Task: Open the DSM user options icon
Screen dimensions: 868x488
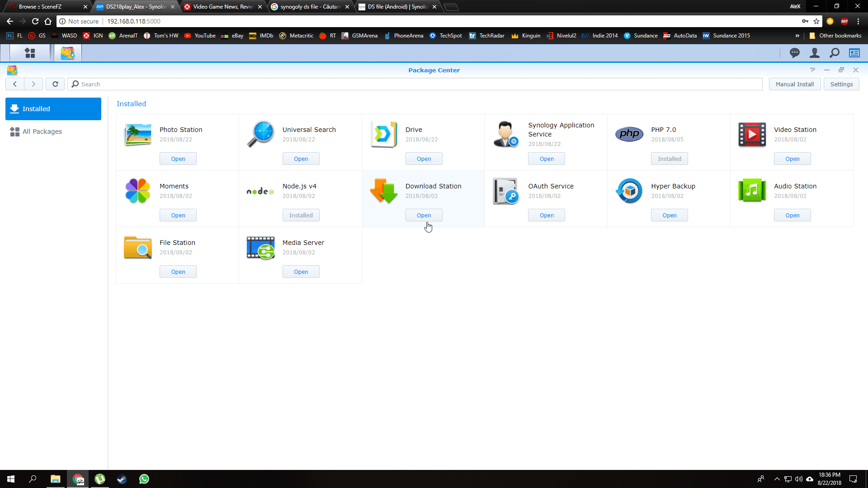Action: pyautogui.click(x=814, y=53)
